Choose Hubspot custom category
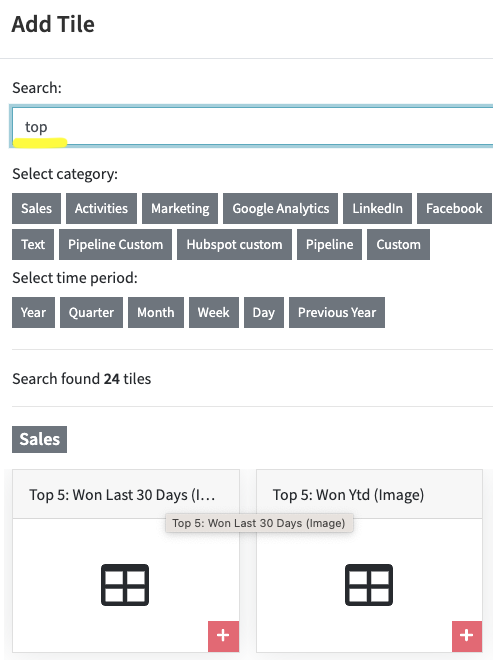 coord(234,245)
